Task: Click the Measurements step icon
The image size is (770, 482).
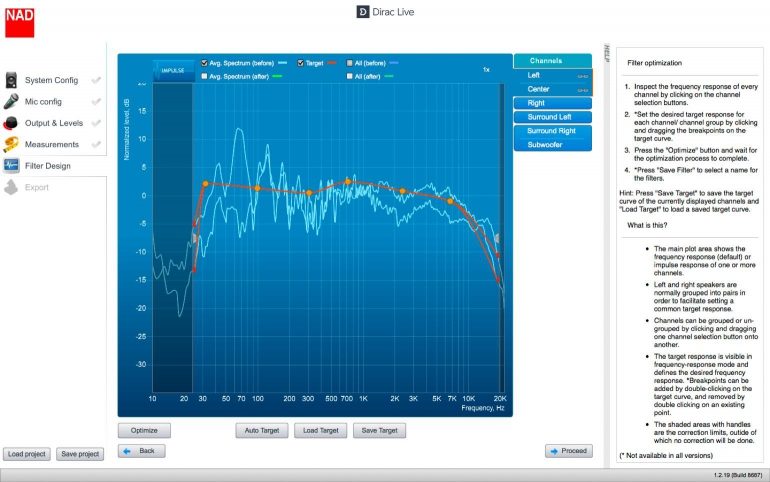Action: (12, 144)
